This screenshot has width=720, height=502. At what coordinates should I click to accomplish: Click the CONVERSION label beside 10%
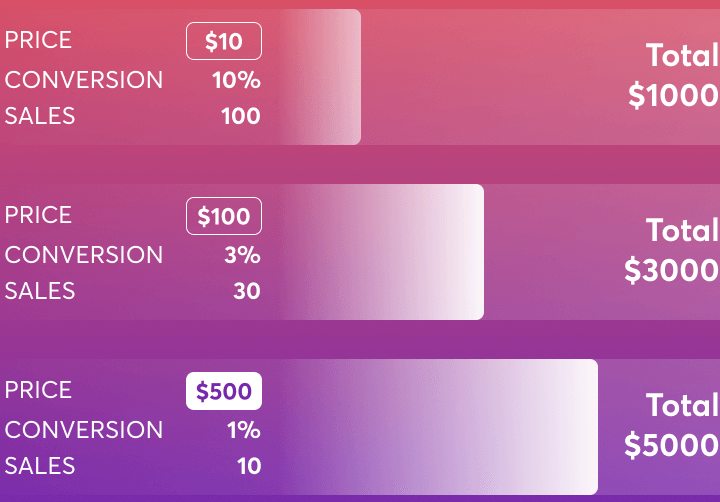(84, 80)
